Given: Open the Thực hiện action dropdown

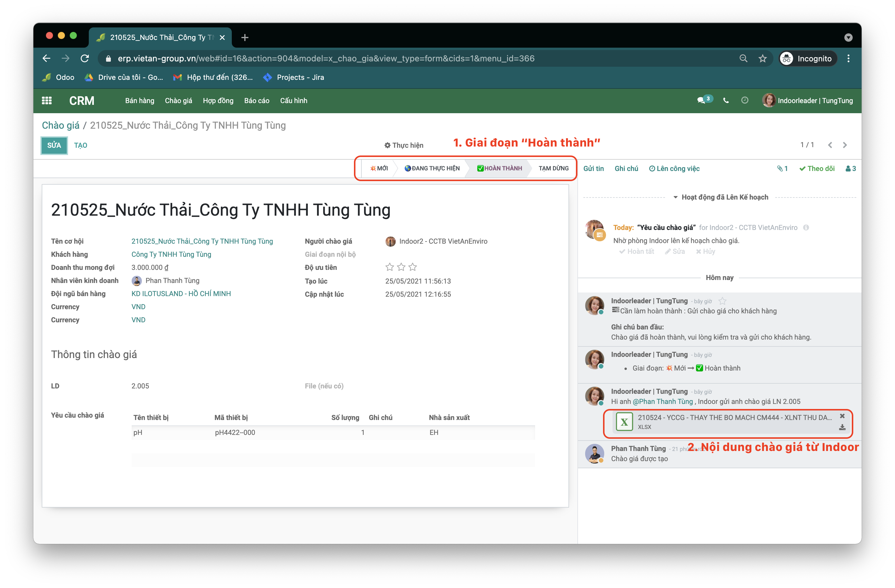Looking at the screenshot, I should 404,145.
